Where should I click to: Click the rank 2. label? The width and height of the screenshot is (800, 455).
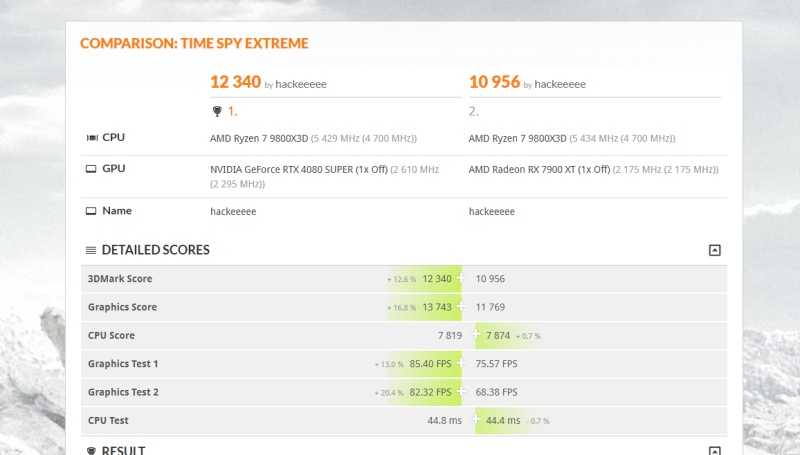474,111
